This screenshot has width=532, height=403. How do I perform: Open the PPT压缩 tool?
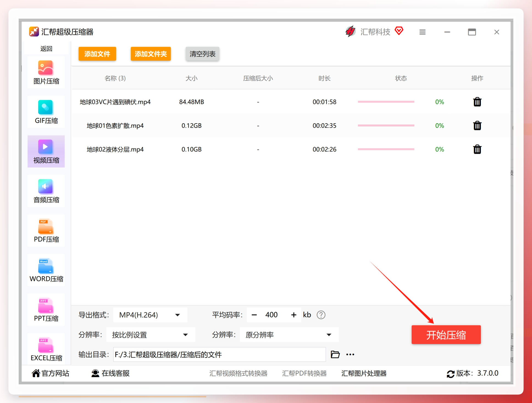(x=46, y=310)
